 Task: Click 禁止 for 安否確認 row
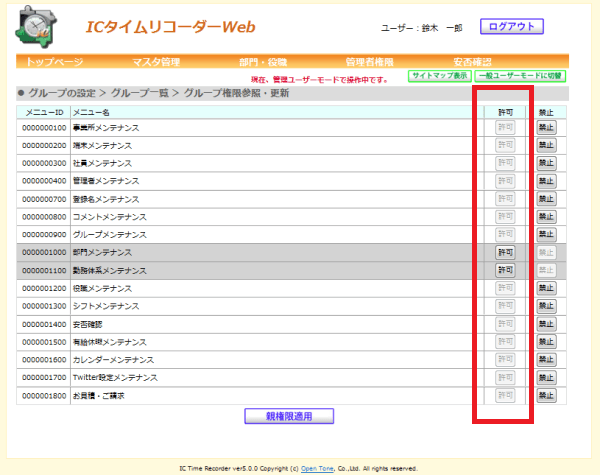(x=546, y=324)
